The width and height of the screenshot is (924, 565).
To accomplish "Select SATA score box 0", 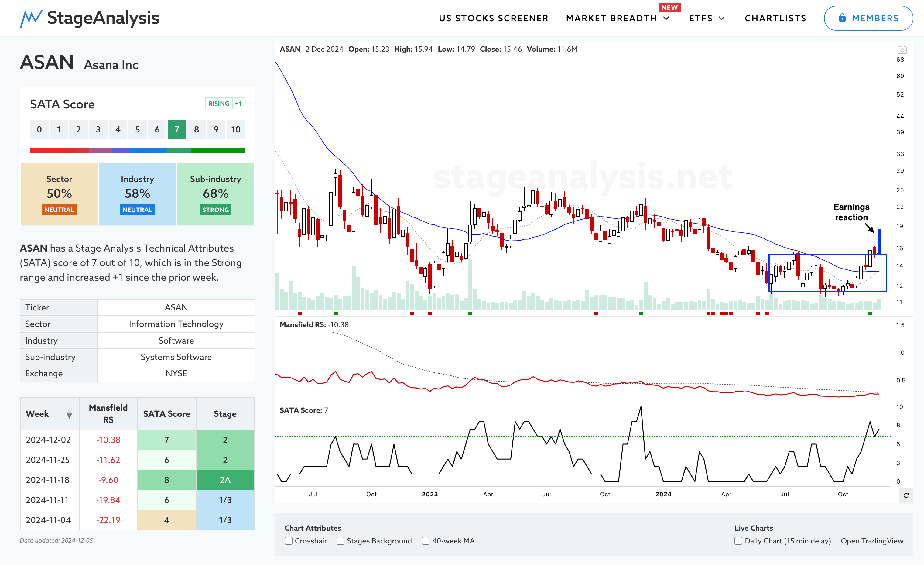I will (x=39, y=129).
